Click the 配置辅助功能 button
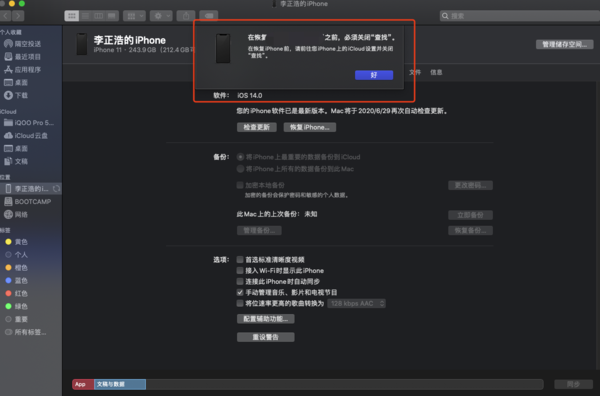Viewport: 600px width, 396px height. tap(266, 319)
